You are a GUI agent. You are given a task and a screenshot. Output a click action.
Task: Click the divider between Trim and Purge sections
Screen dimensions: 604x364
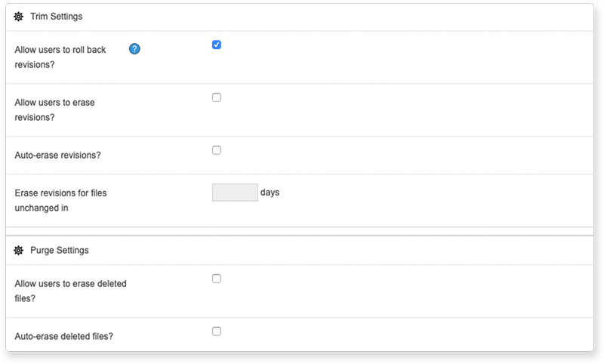[x=302, y=231]
